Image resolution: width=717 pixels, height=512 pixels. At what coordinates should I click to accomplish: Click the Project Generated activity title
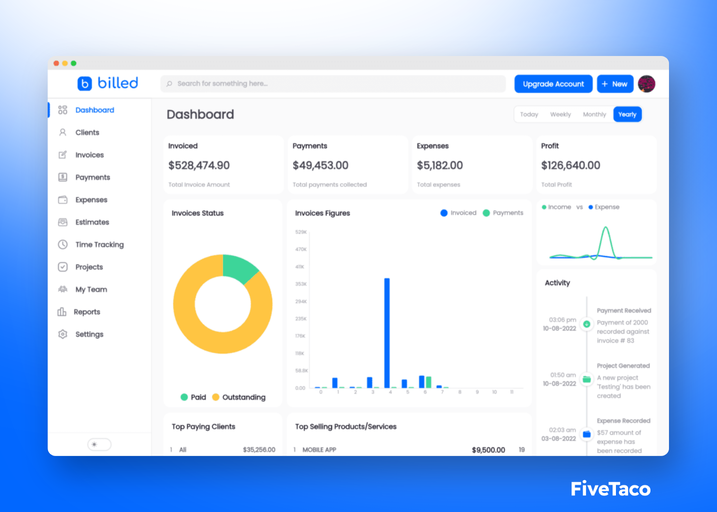623,366
